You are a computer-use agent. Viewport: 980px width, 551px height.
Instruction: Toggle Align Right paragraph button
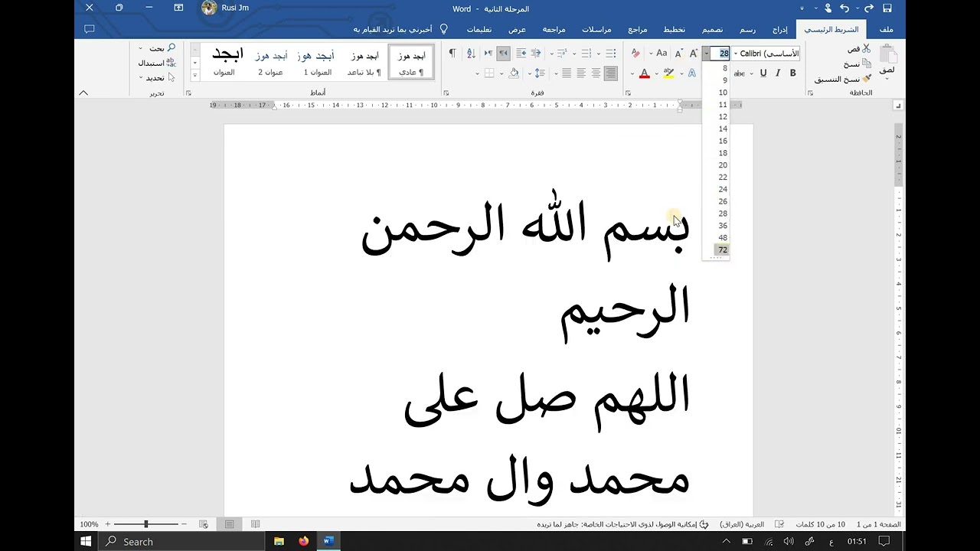tap(610, 73)
